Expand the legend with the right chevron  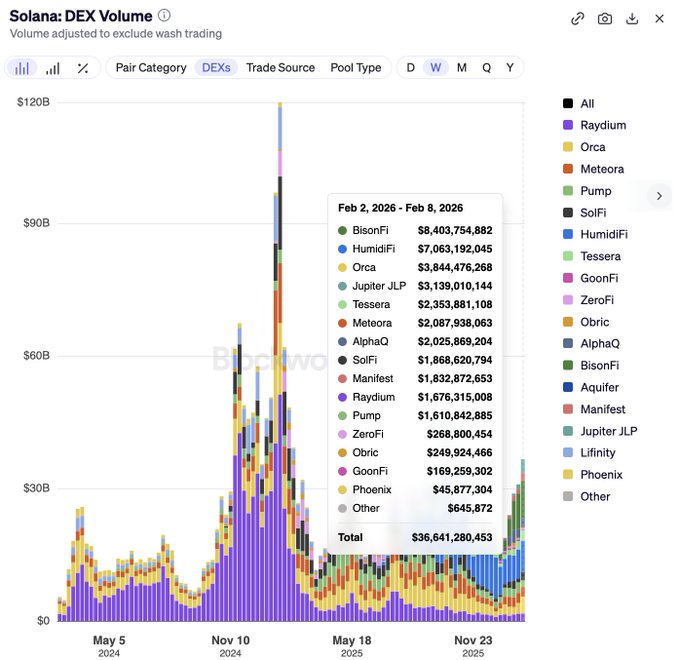pyautogui.click(x=658, y=196)
